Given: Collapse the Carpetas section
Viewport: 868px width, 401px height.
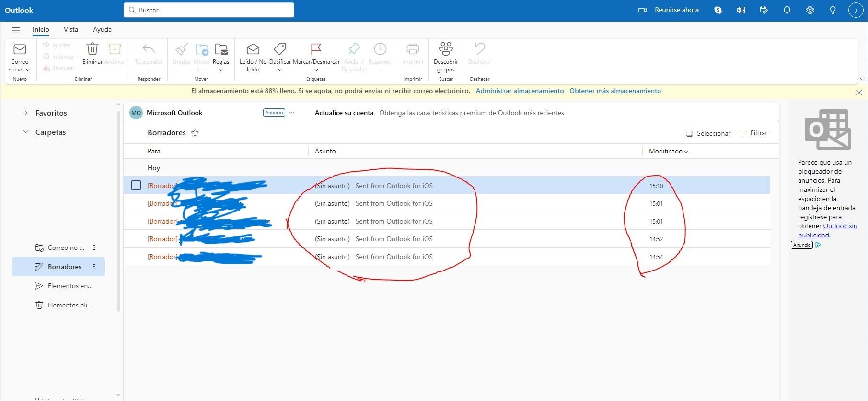Looking at the screenshot, I should coord(26,132).
